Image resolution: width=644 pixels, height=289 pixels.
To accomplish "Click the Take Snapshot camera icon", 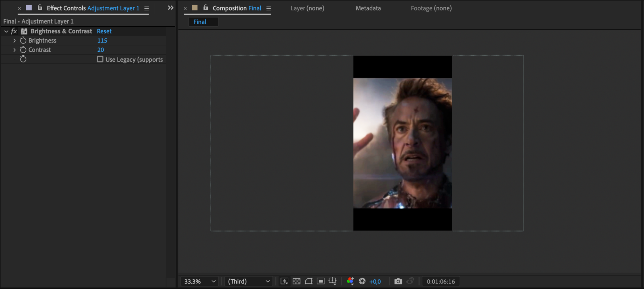I will tap(398, 281).
